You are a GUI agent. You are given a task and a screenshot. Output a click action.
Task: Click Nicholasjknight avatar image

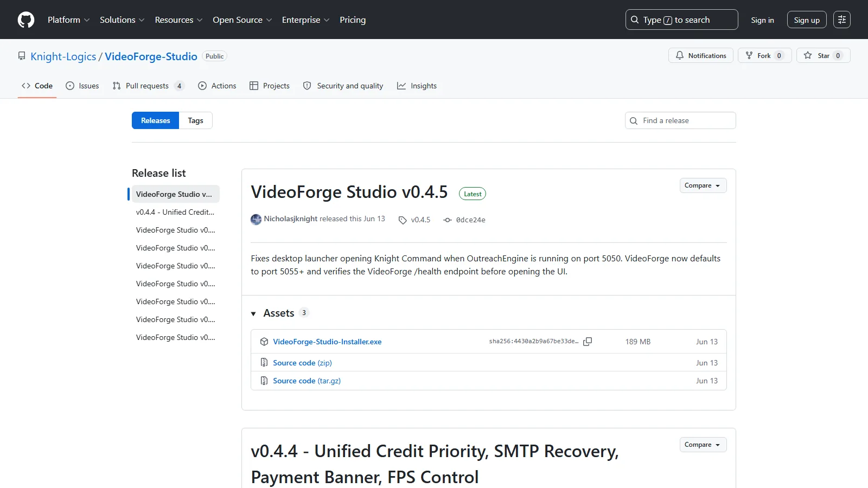tap(256, 220)
